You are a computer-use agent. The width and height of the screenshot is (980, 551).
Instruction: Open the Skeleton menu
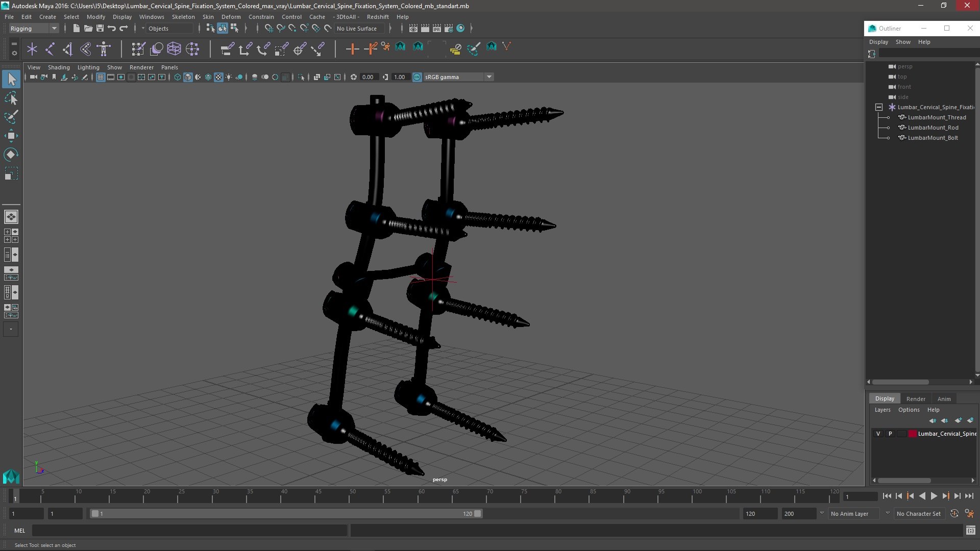click(x=183, y=17)
